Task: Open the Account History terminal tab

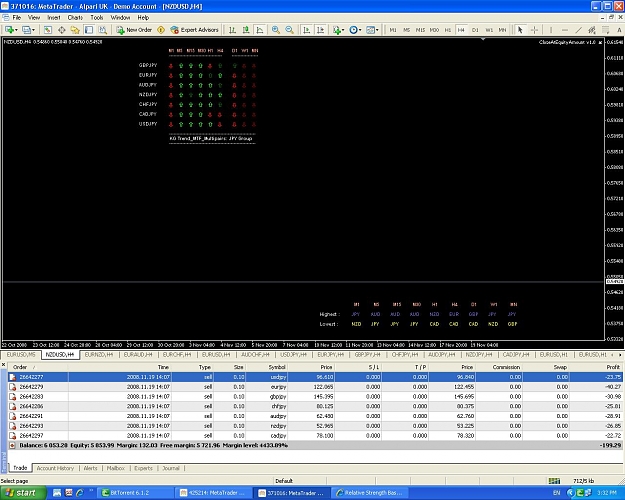Action: point(55,468)
